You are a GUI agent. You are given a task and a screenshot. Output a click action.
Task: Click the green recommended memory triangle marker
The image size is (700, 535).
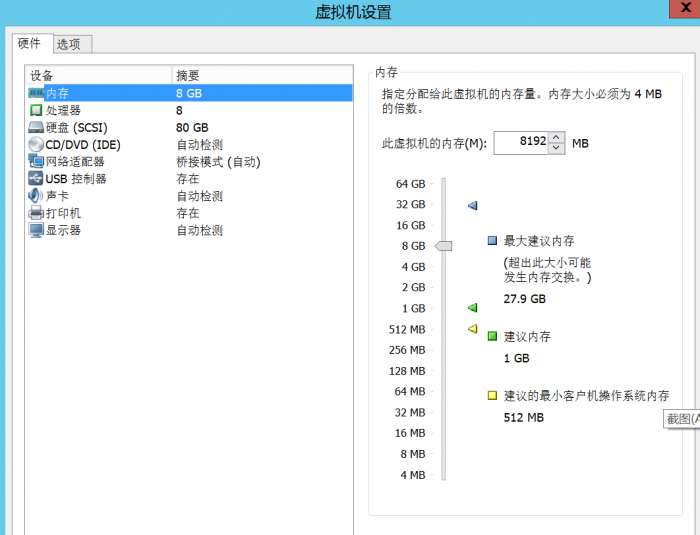pos(473,308)
